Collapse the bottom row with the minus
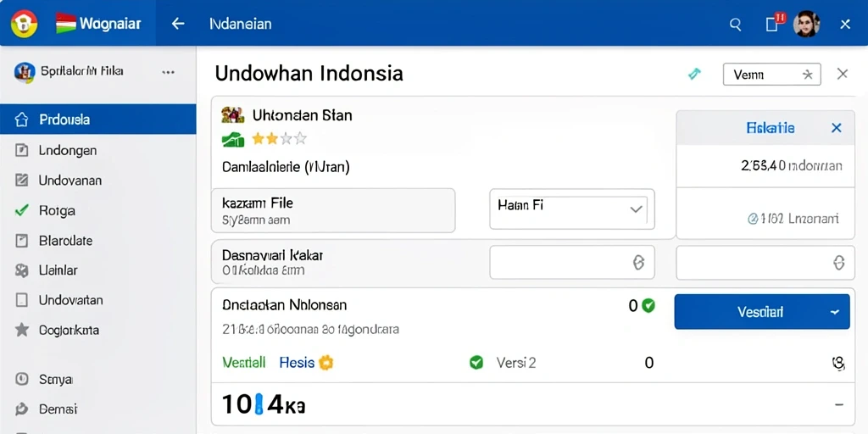This screenshot has width=868, height=434. pos(838,404)
